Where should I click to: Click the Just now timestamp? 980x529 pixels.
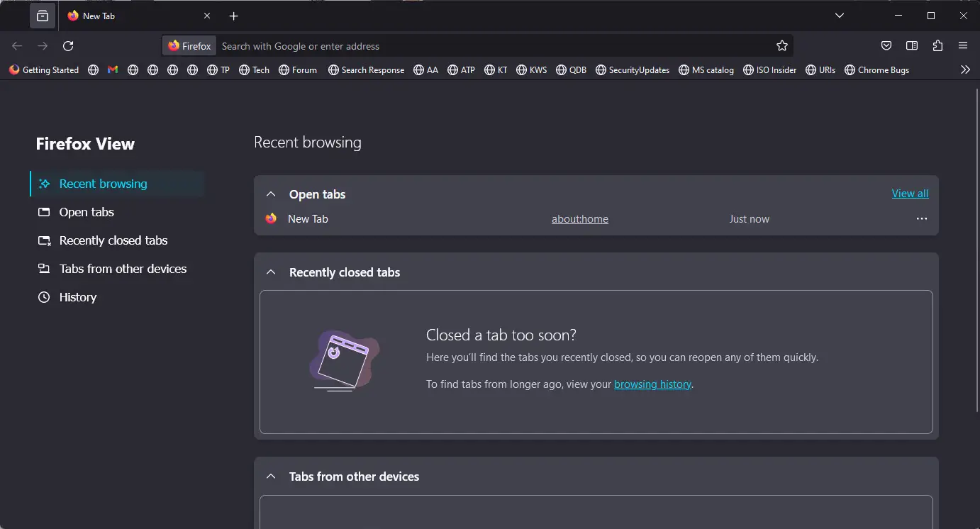(750, 219)
